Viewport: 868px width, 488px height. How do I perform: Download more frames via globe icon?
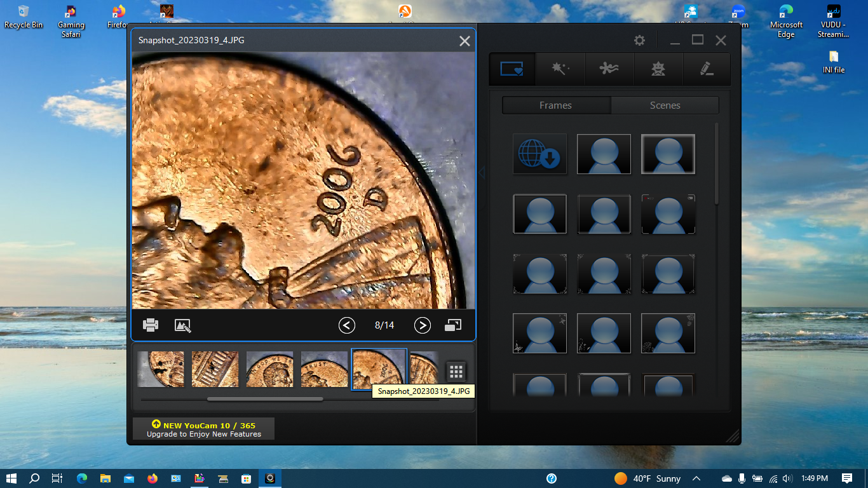539,154
